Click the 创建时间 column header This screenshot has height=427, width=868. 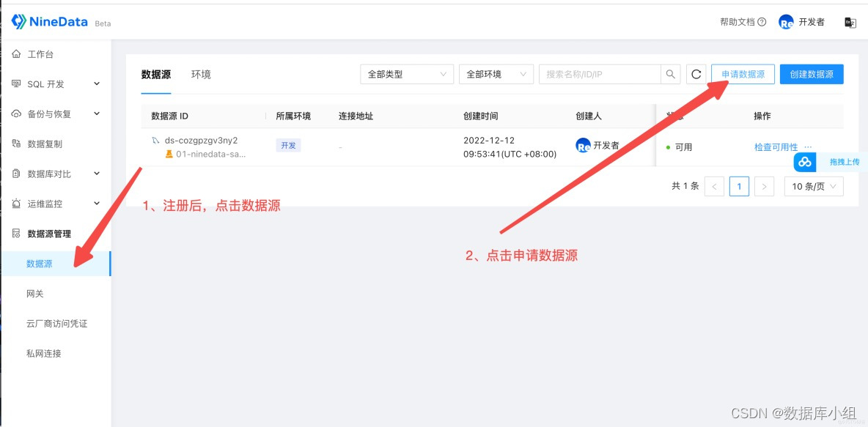(480, 116)
